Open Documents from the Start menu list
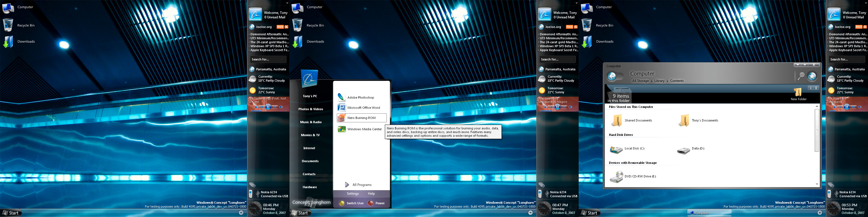This screenshot has height=217, width=868. tap(310, 161)
